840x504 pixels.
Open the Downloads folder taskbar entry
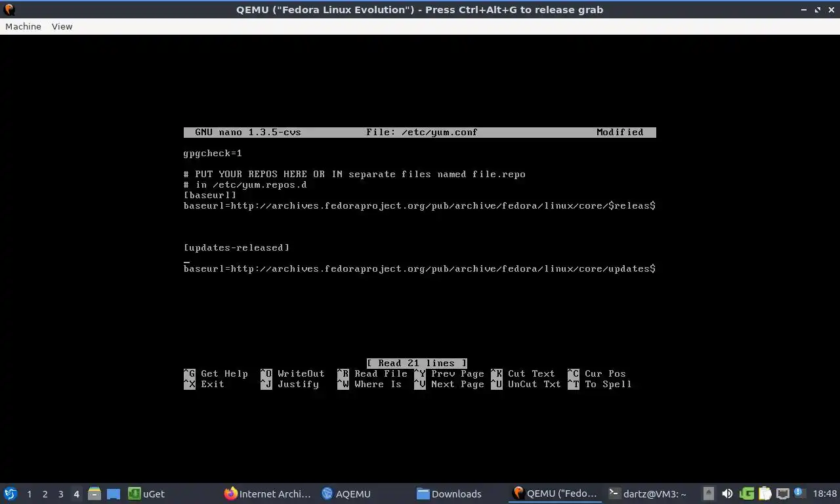coord(450,493)
